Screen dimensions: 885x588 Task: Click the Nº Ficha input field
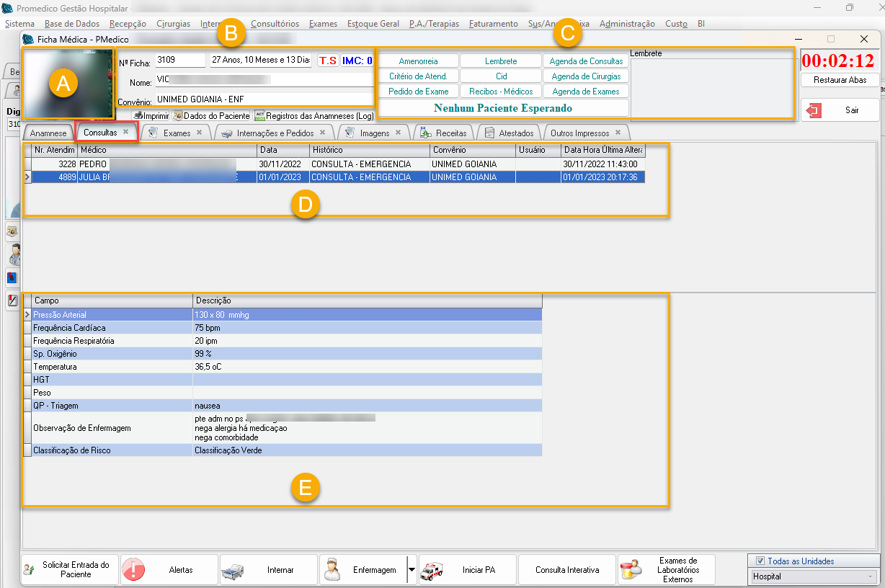180,60
